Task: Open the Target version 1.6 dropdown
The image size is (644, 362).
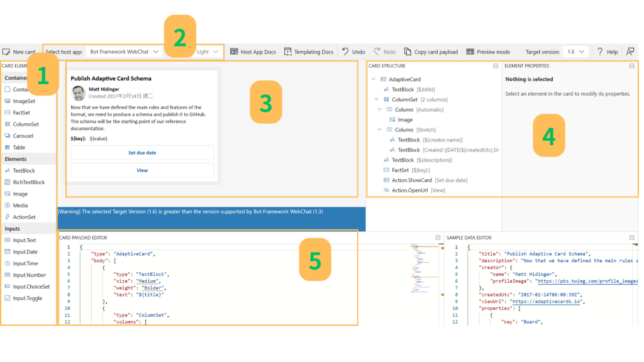Action: pos(576,52)
